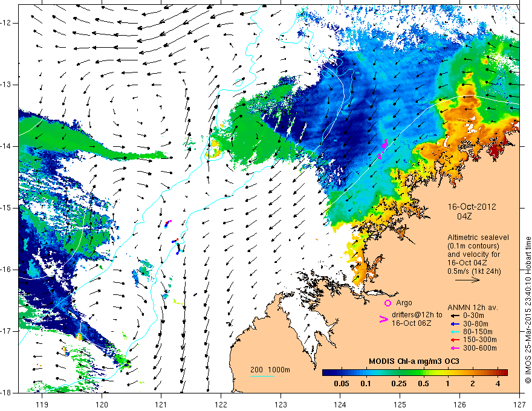Click the longitude axis label 122
Screen dimensions: 532x411
(221, 404)
